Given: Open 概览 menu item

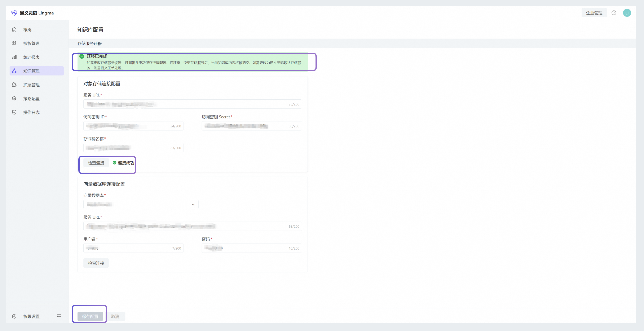Looking at the screenshot, I should coord(36,30).
